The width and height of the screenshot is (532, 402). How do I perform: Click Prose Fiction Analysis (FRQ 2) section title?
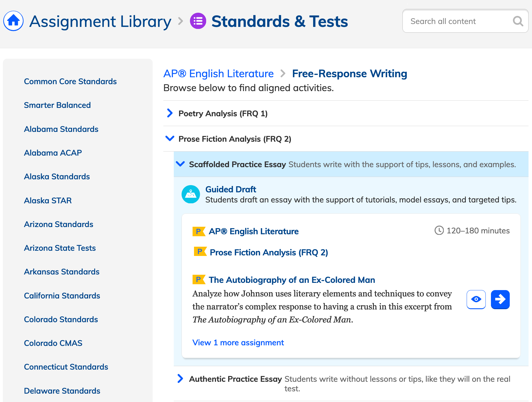235,139
